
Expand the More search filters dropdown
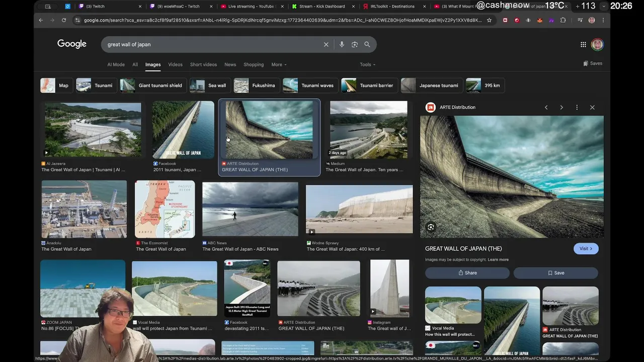(279, 64)
